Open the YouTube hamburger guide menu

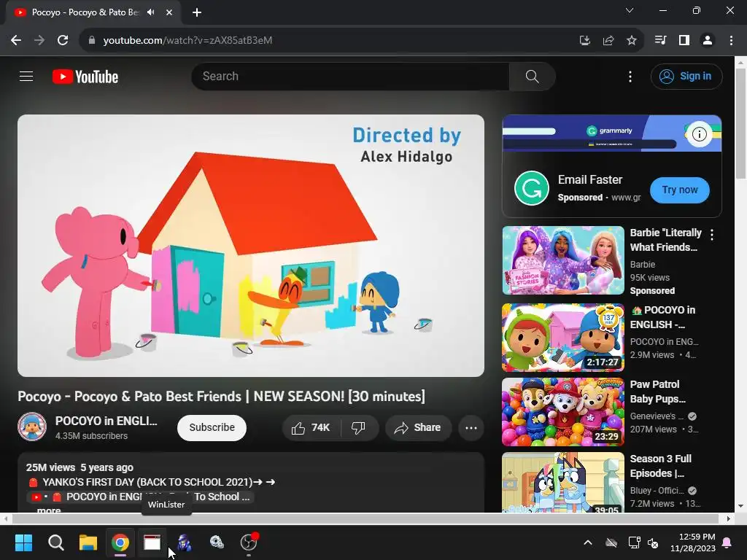(26, 76)
